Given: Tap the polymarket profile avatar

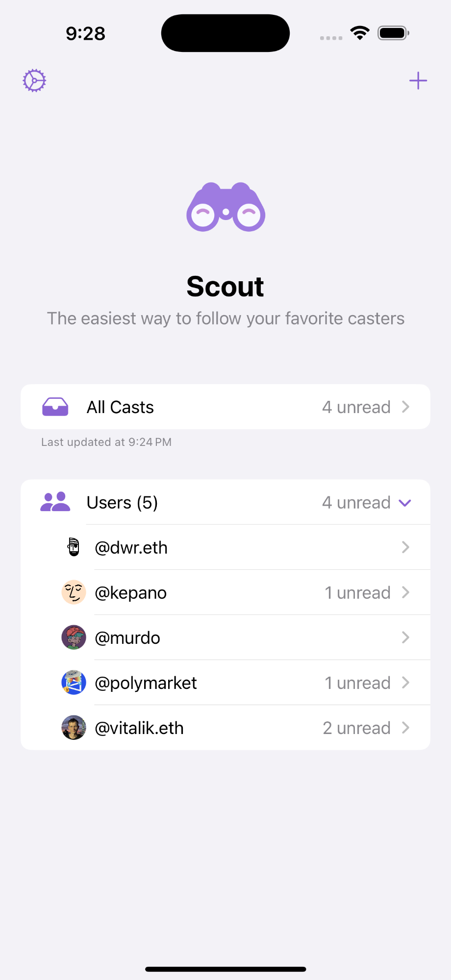Looking at the screenshot, I should pyautogui.click(x=74, y=683).
